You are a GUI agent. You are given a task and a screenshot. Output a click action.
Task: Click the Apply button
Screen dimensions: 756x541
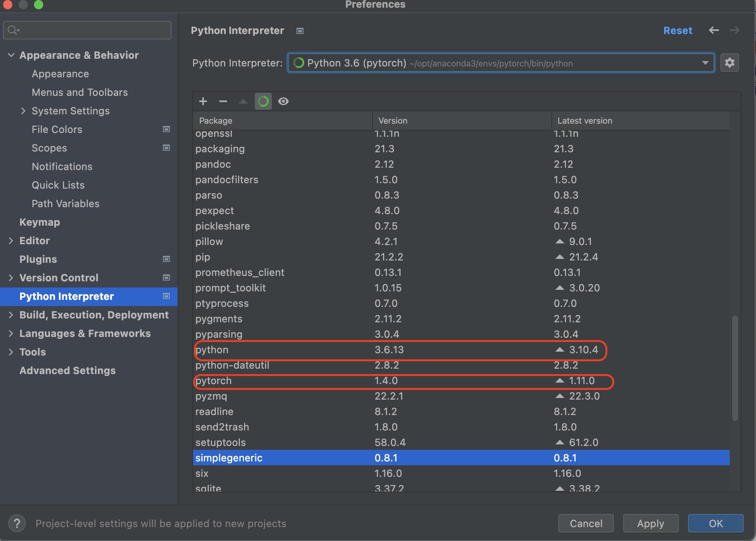pyautogui.click(x=651, y=524)
